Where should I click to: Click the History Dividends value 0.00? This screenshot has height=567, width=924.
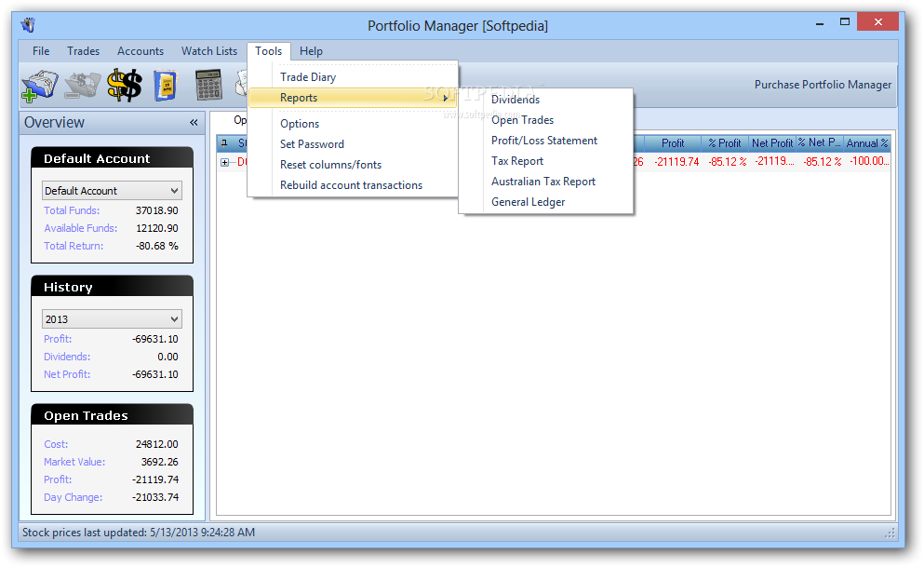[167, 357]
